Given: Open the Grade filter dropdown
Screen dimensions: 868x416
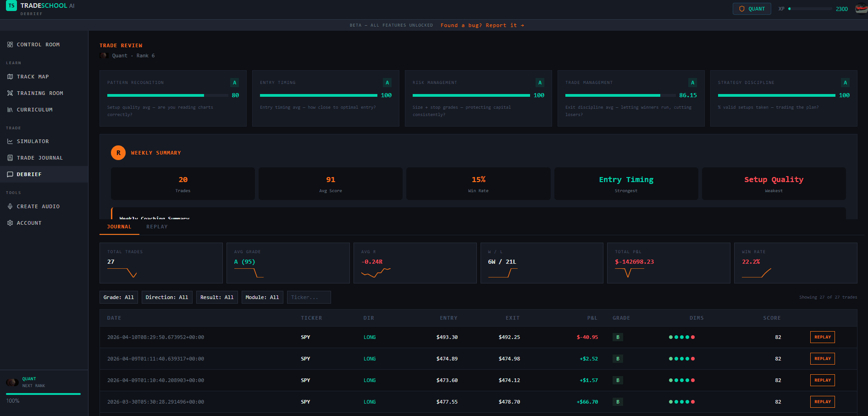Looking at the screenshot, I should tap(119, 297).
